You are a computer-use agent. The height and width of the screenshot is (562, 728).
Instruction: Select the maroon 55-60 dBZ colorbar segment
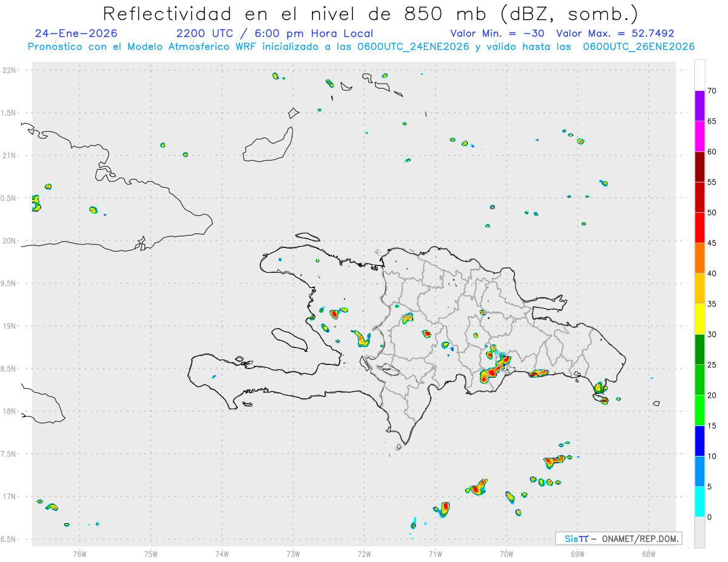(699, 167)
